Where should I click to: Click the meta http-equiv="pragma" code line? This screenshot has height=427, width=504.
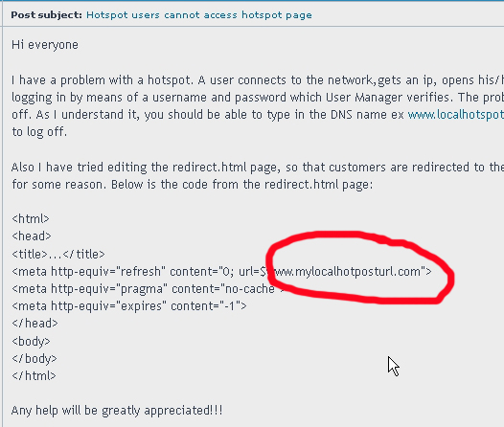point(149,289)
